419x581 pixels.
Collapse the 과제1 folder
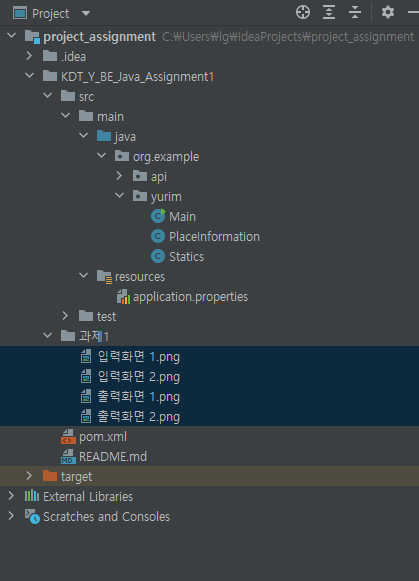coord(47,336)
